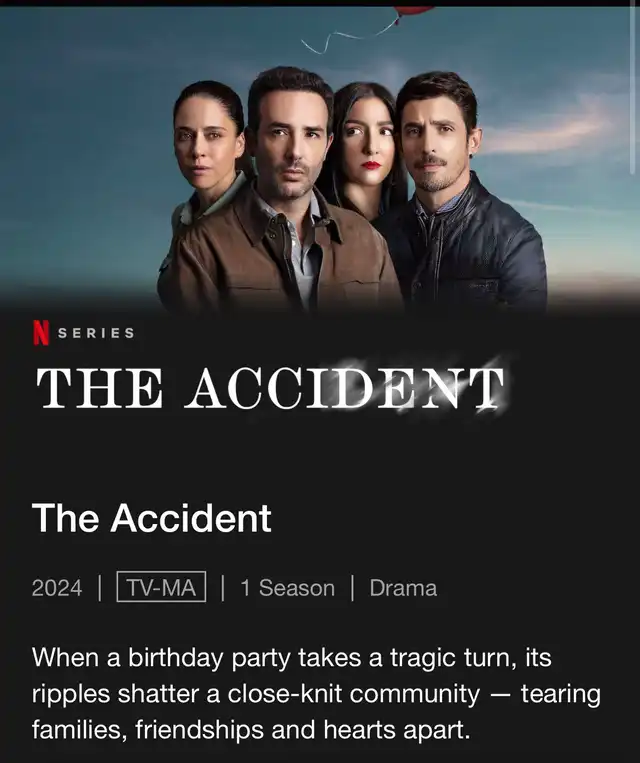The width and height of the screenshot is (640, 763).
Task: Click the SERIES label beside the logo
Action: pos(96,333)
